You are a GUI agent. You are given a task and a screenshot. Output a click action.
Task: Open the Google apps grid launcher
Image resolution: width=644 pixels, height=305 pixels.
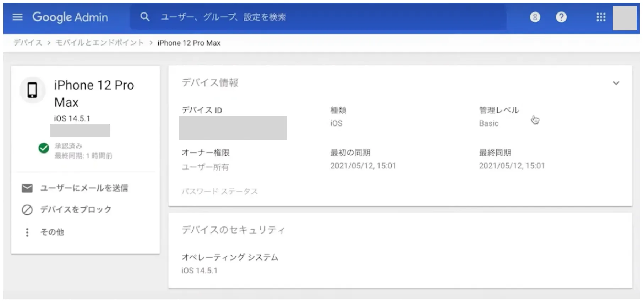click(601, 17)
